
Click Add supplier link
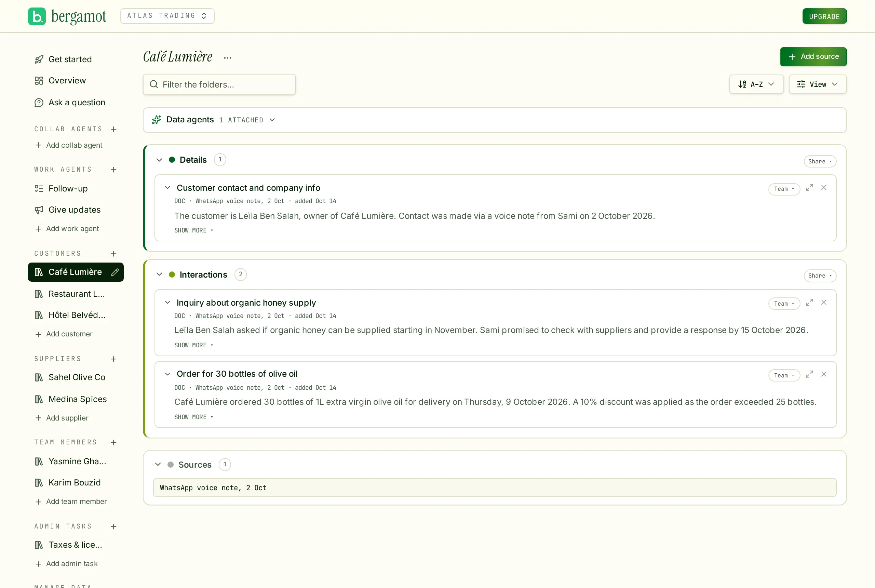pos(62,418)
